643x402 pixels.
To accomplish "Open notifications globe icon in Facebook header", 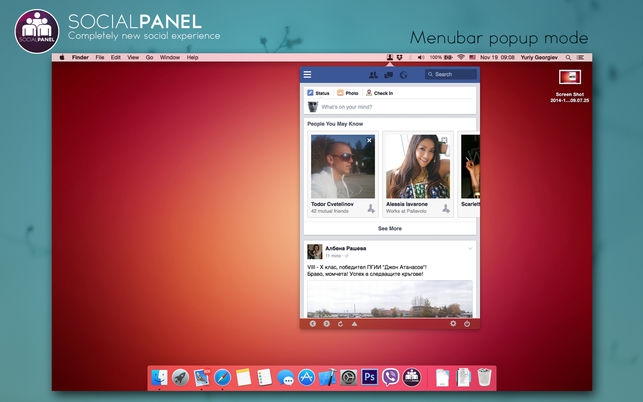I will pos(404,75).
